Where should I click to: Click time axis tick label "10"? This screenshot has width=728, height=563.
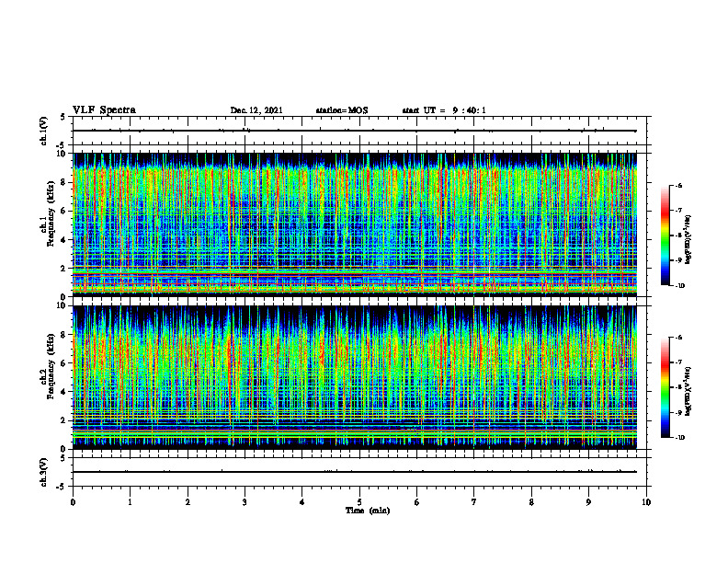pos(646,502)
